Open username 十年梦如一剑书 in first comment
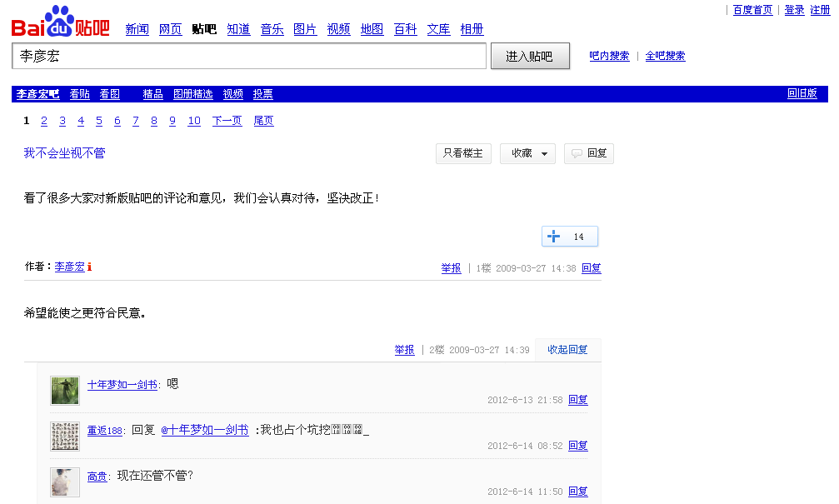The height and width of the screenshot is (504, 839). [x=122, y=385]
